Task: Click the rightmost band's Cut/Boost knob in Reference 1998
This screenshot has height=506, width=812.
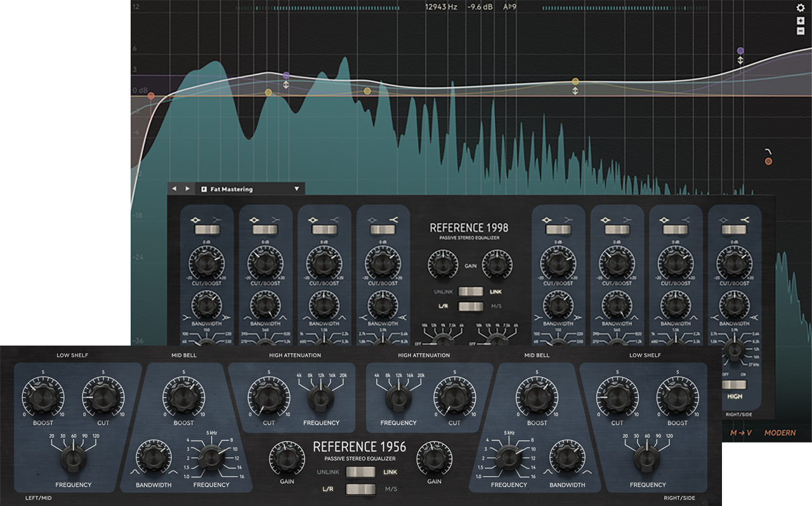Action: point(734,262)
